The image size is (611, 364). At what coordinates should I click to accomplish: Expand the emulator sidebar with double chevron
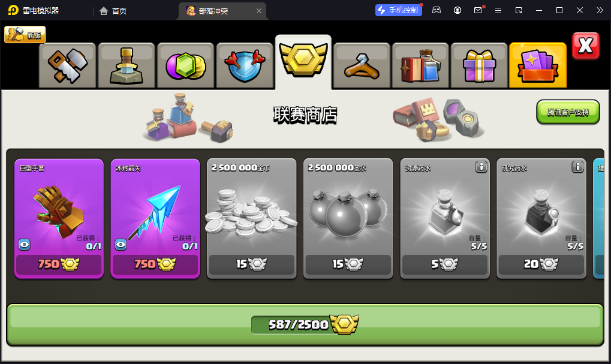[x=600, y=11]
